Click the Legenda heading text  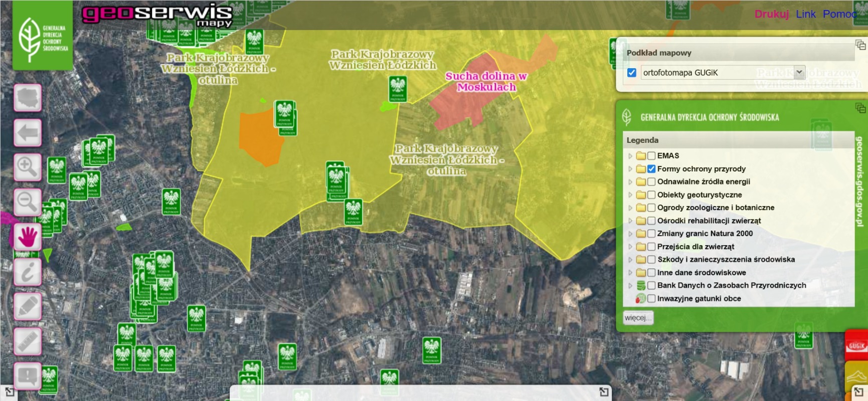point(642,140)
